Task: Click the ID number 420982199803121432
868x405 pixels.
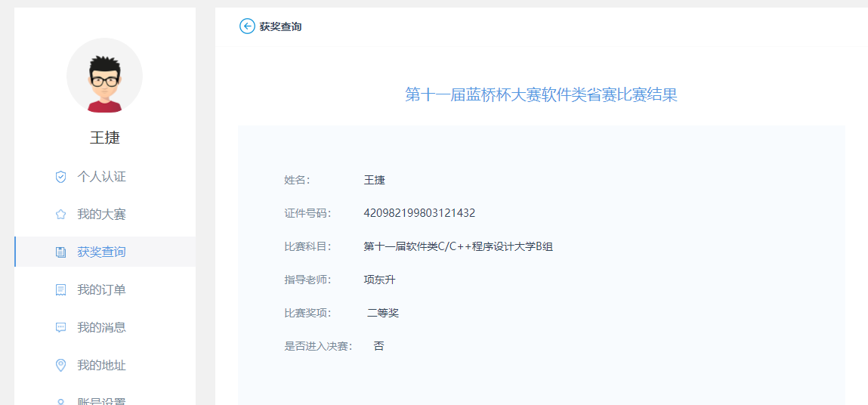Action: [419, 213]
